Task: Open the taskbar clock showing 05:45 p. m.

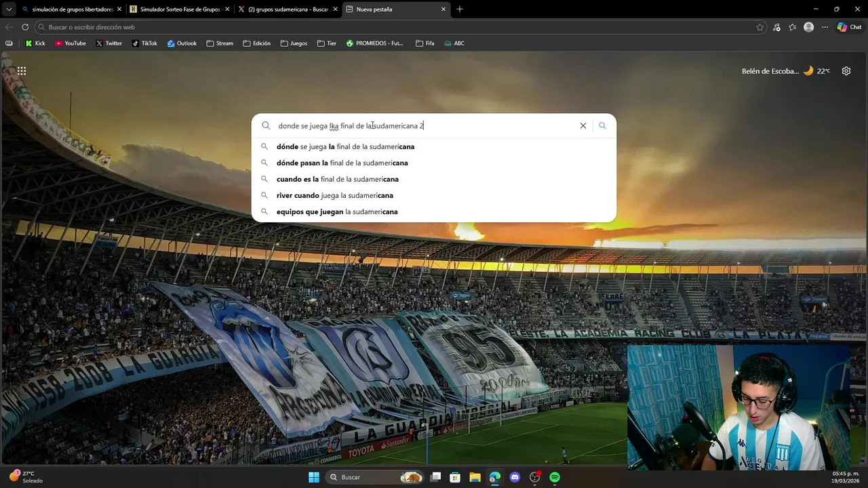Action: (846, 477)
